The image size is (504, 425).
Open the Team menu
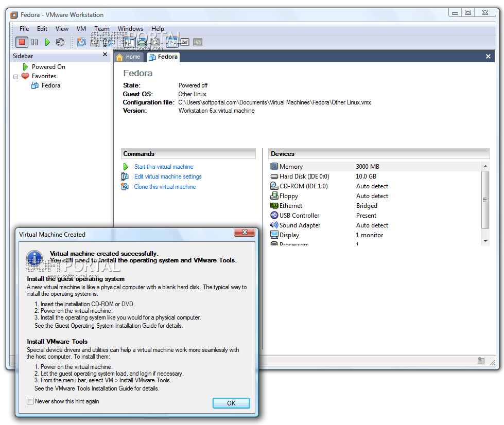(102, 29)
